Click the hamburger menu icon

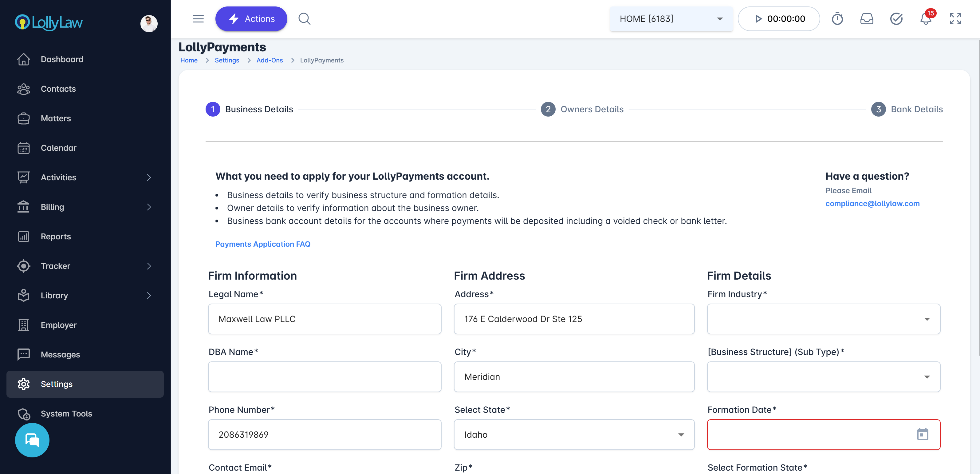click(x=198, y=19)
